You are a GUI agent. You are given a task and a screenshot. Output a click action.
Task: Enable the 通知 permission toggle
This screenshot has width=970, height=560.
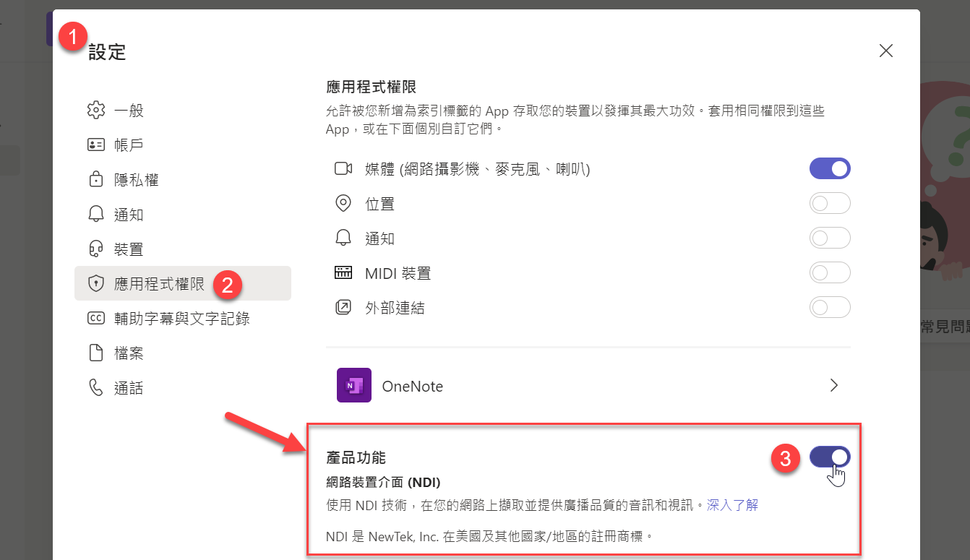point(830,238)
